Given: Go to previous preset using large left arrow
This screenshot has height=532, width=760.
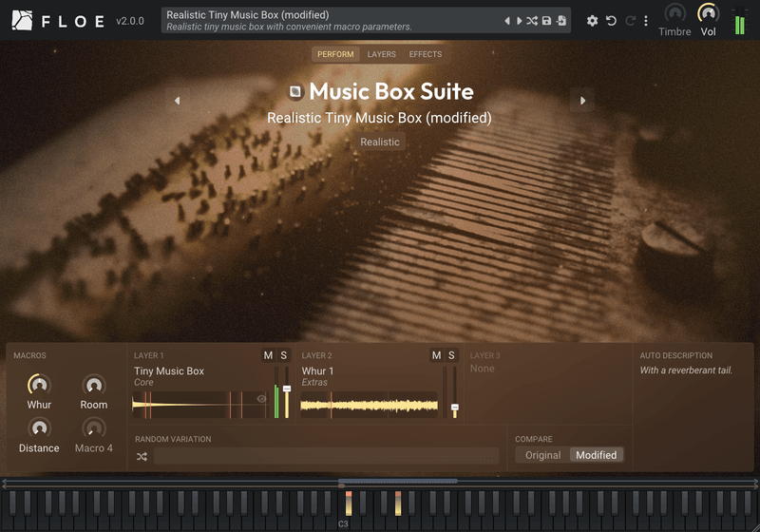Looking at the screenshot, I should click(x=178, y=101).
